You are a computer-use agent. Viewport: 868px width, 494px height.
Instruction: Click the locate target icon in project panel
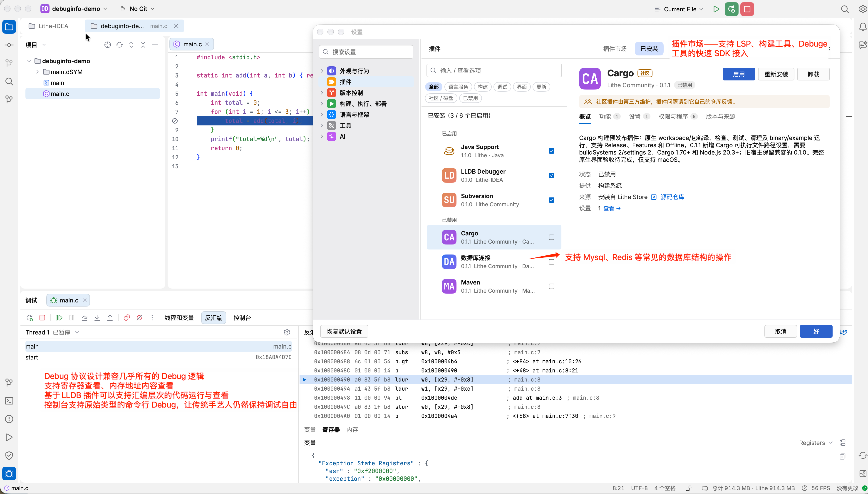(107, 45)
